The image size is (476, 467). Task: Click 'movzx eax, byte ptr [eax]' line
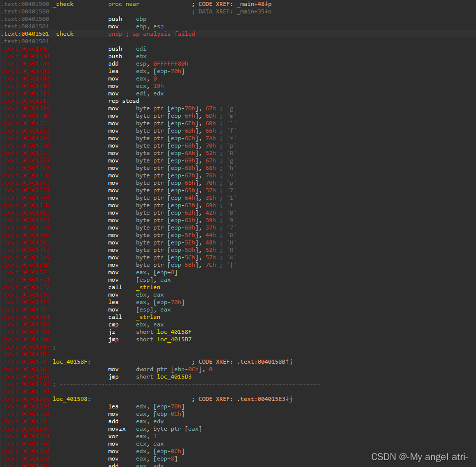[x=155, y=429]
